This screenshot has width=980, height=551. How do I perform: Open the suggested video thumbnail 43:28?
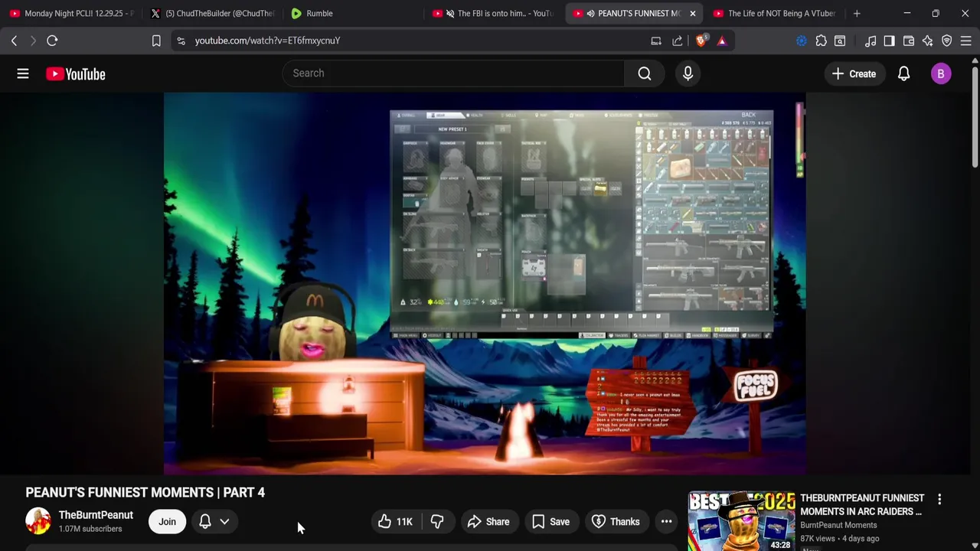point(741,521)
